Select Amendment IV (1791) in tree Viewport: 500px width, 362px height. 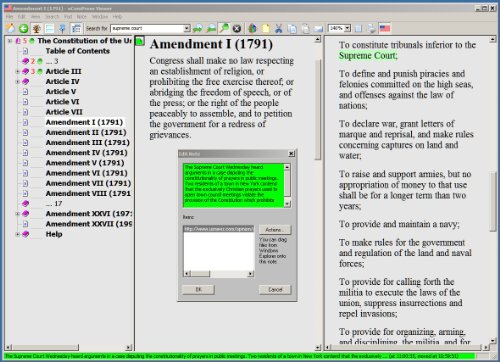tap(87, 153)
